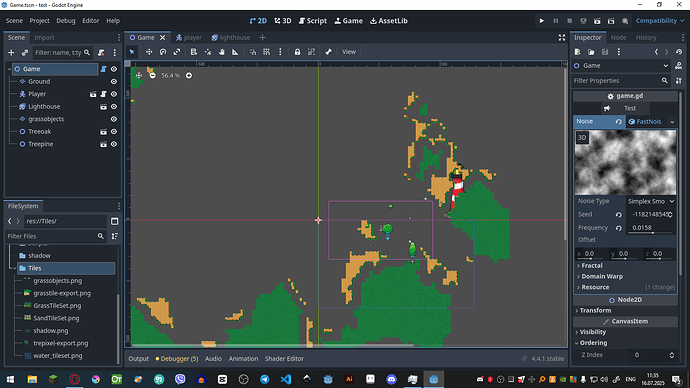Lock the selected node with padlock icon
The width and height of the screenshot is (690, 388).
[x=297, y=52]
